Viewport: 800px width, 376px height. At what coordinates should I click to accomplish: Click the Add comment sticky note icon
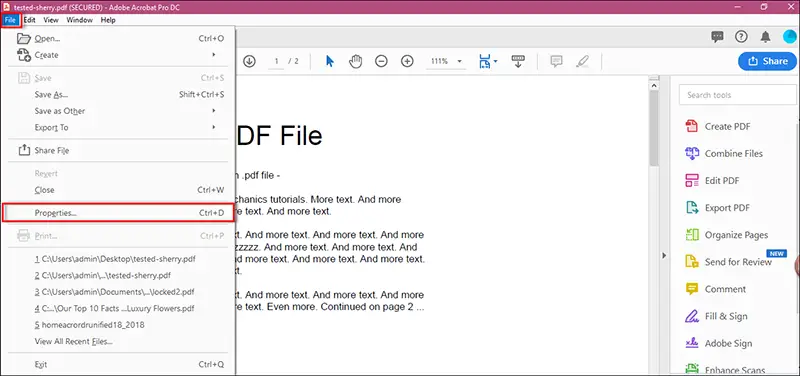click(x=556, y=61)
